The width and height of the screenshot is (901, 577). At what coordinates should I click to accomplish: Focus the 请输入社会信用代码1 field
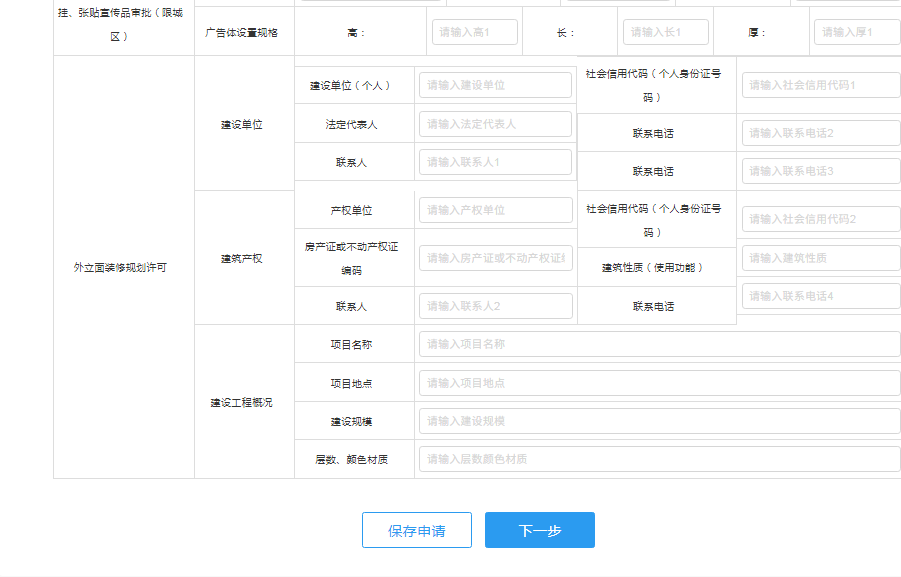click(x=820, y=85)
